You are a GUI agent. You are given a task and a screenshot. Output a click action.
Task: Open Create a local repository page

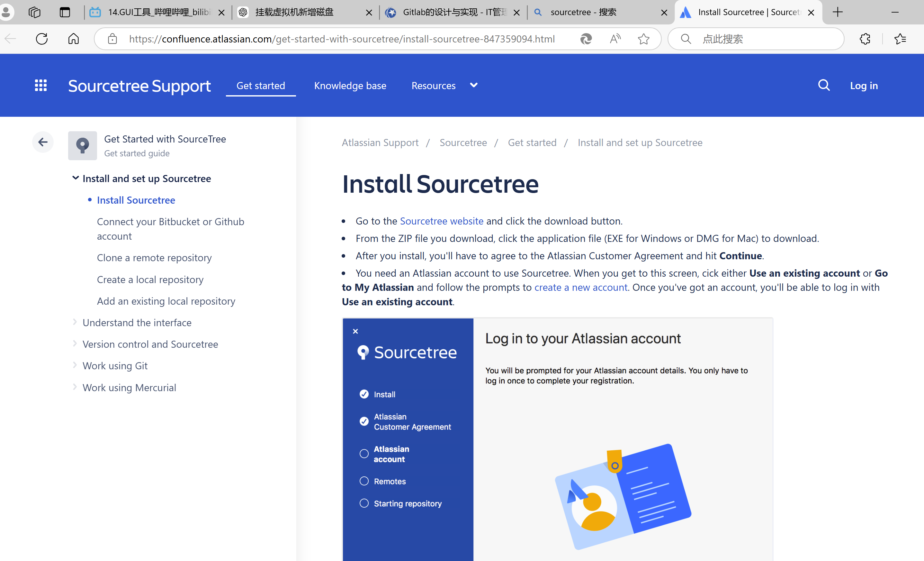[x=150, y=279]
